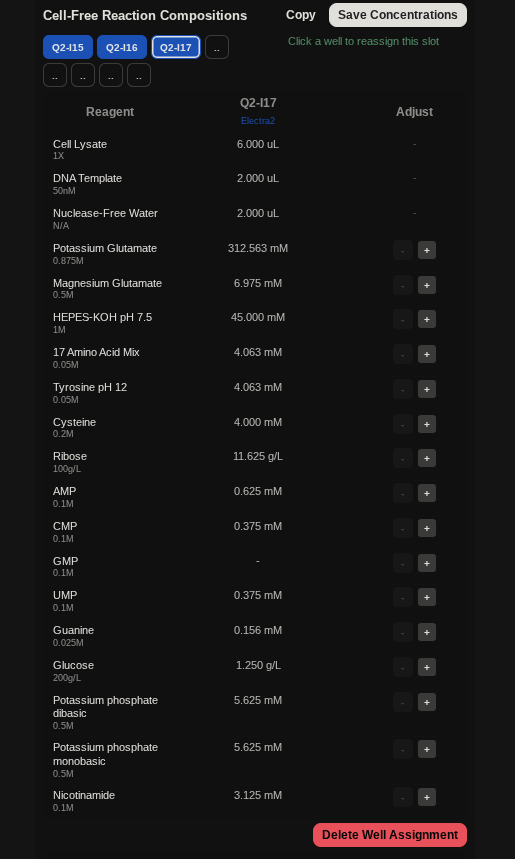
Task: Switch to the Q2-I16 slot
Action: pos(122,47)
